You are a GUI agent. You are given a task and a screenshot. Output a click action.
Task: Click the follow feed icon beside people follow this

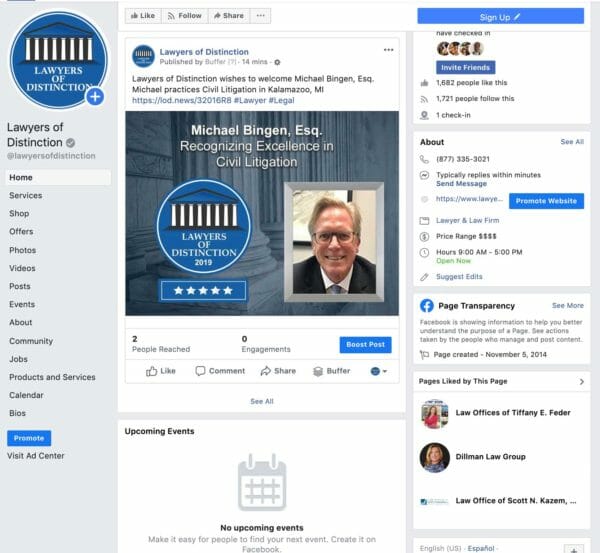[424, 99]
